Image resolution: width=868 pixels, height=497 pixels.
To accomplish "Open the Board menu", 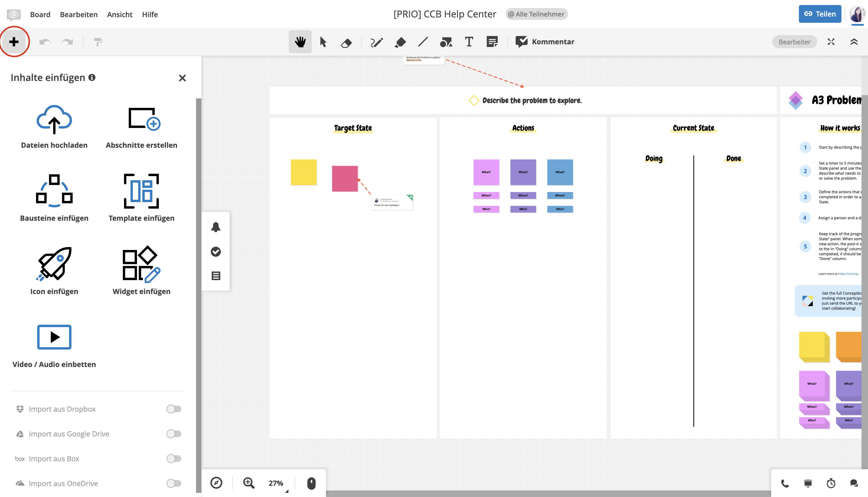I will pyautogui.click(x=40, y=14).
